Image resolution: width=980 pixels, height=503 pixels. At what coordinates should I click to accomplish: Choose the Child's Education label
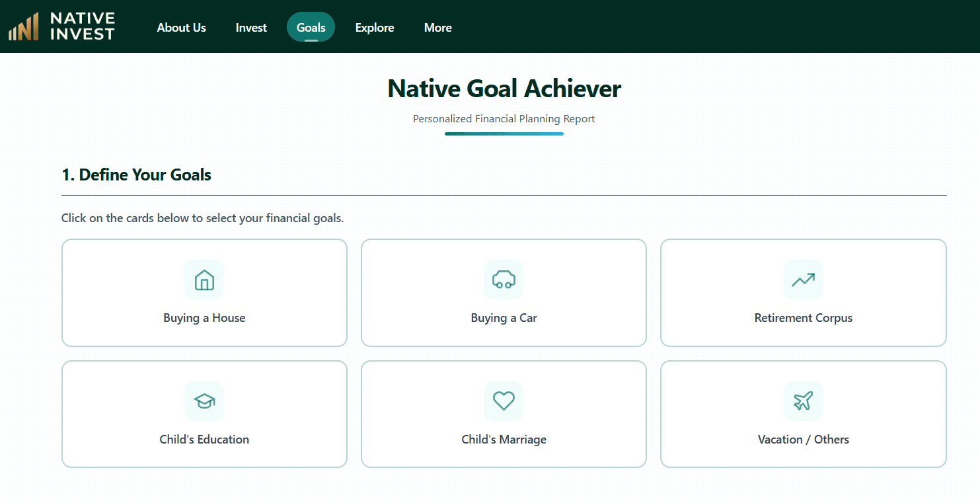204,440
